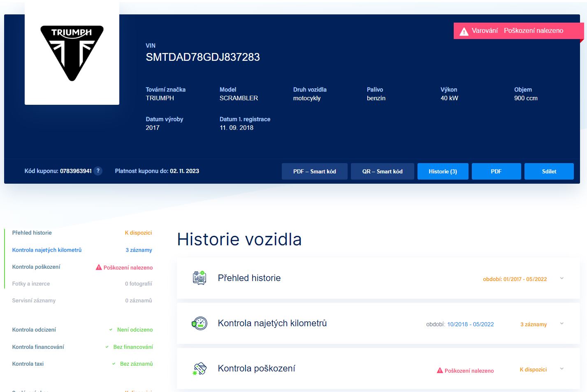The image size is (587, 392).
Task: Toggle the check mark beside Bez záznamů
Action: (x=114, y=364)
